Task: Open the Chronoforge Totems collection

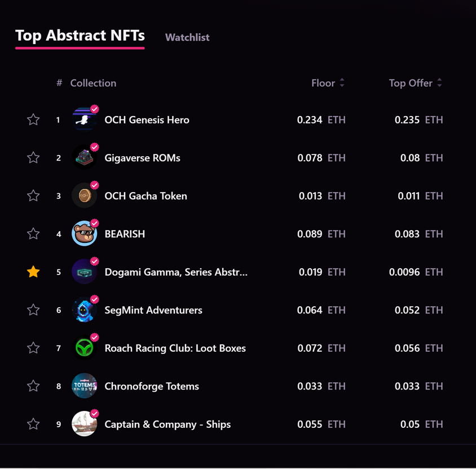Action: point(152,386)
